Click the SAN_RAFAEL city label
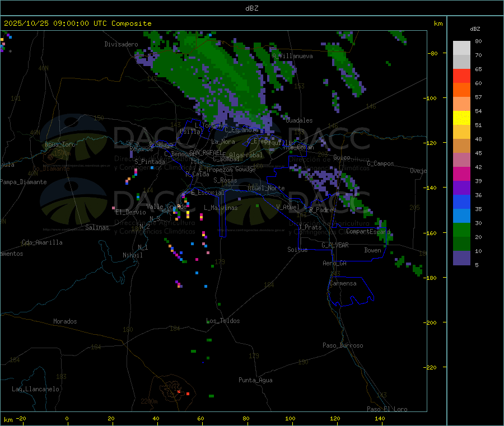This screenshot has width=504, height=426. tap(206, 153)
